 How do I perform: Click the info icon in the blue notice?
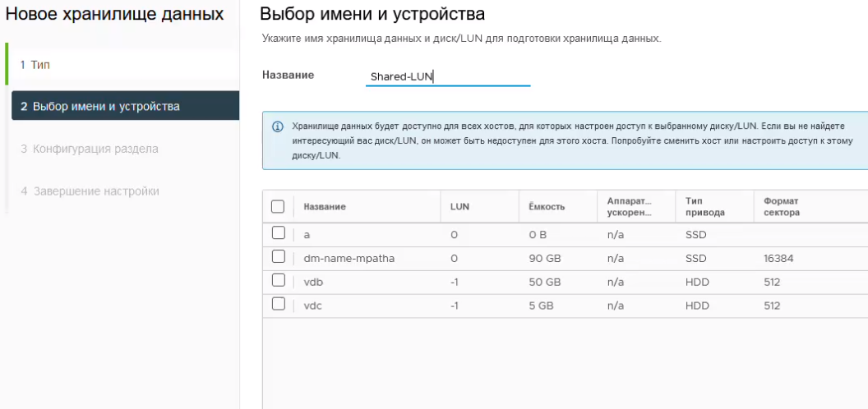click(x=278, y=126)
